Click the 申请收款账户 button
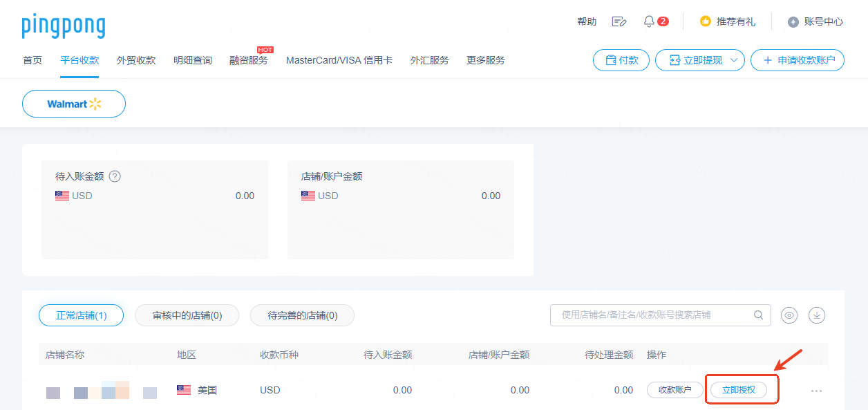The image size is (868, 410). tap(798, 60)
